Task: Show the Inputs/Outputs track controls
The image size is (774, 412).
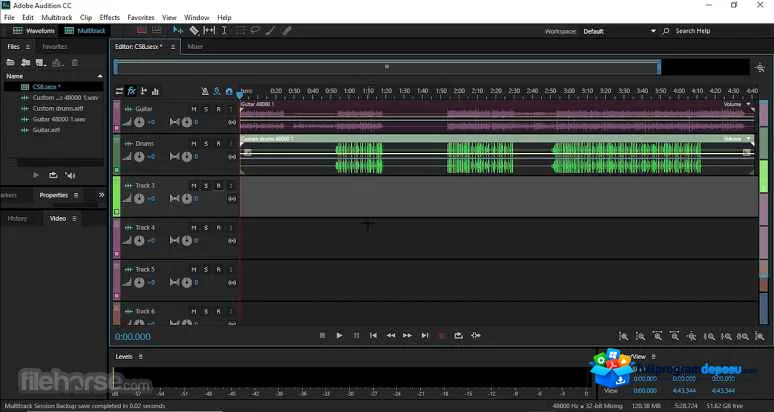Action: click(x=119, y=91)
